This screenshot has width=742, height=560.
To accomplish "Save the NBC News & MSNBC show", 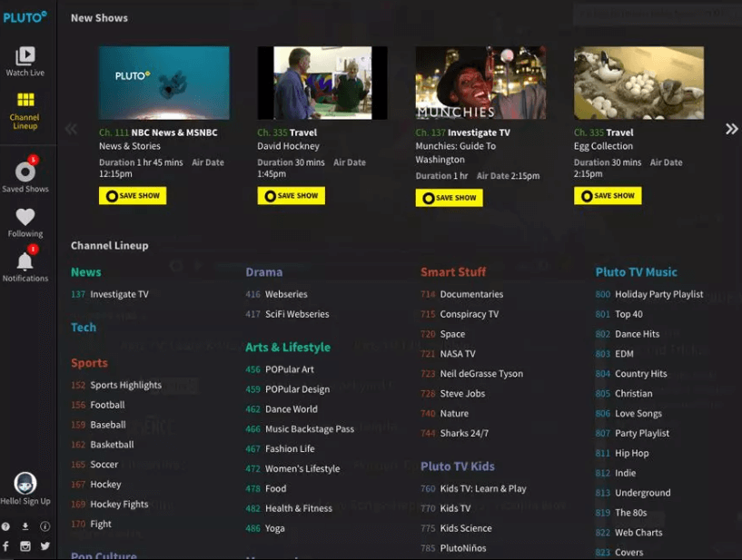I will 133,196.
